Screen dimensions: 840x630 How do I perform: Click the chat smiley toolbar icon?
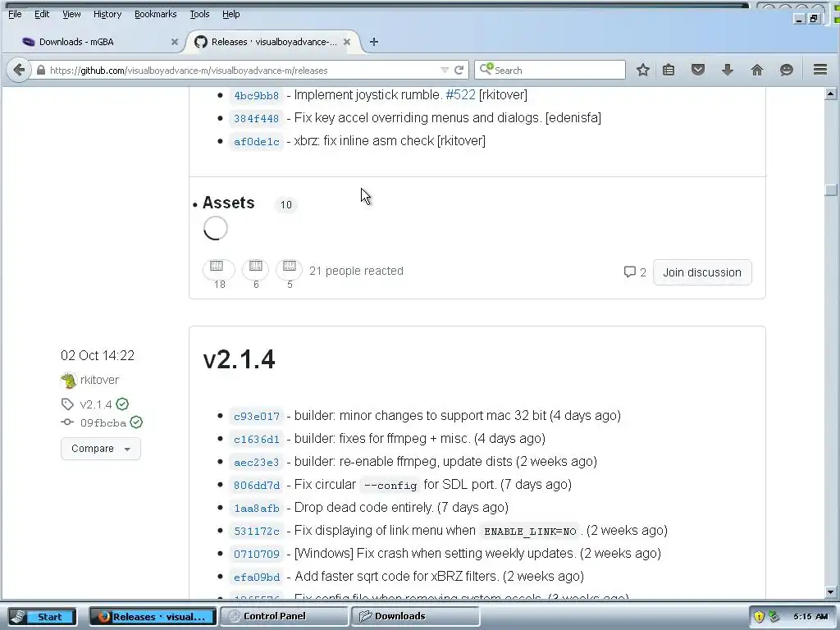click(x=786, y=70)
